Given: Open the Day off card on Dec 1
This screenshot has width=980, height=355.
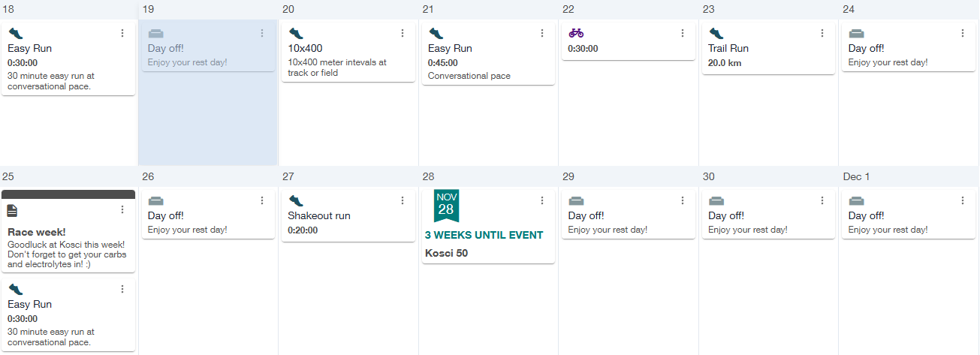Looking at the screenshot, I should coord(909,214).
